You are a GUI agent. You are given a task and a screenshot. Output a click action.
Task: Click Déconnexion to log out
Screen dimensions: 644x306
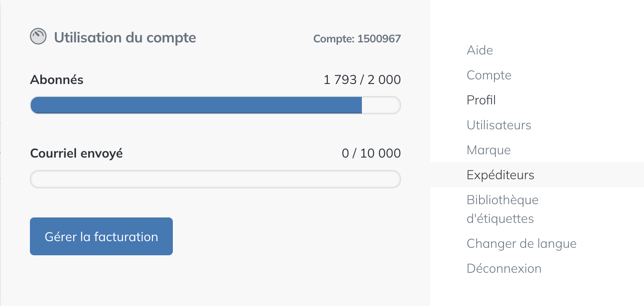504,269
